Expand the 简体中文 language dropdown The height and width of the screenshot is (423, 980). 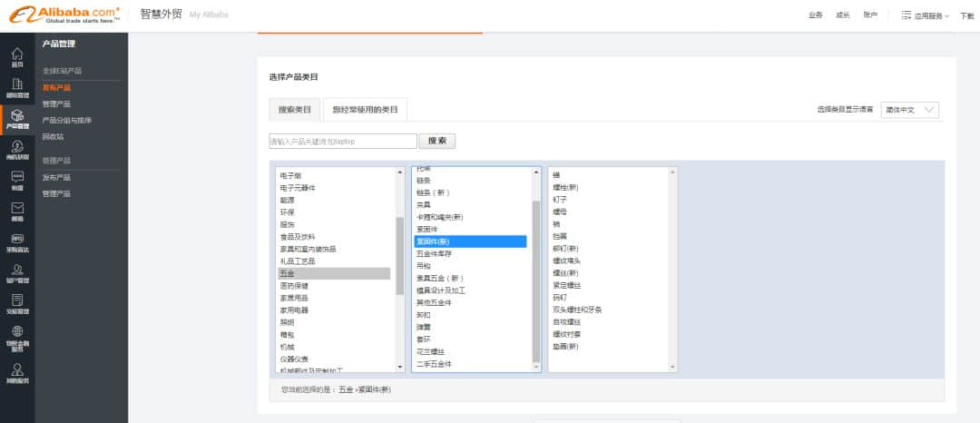[909, 110]
